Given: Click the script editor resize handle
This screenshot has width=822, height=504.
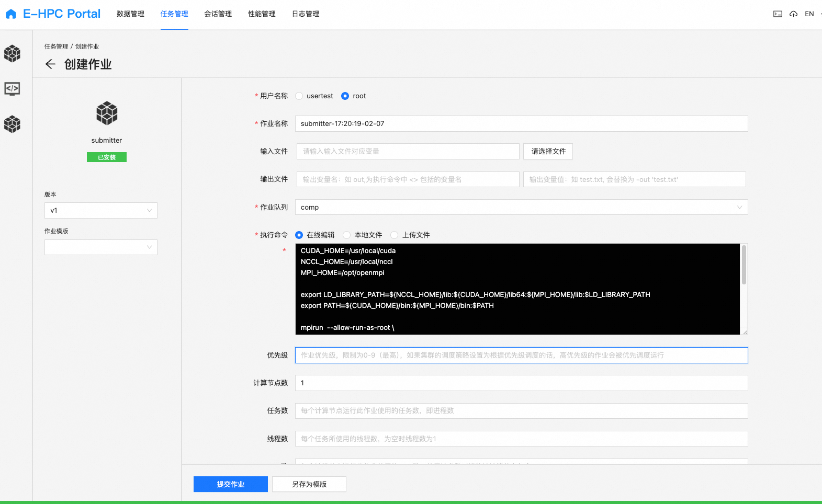Looking at the screenshot, I should tap(745, 332).
